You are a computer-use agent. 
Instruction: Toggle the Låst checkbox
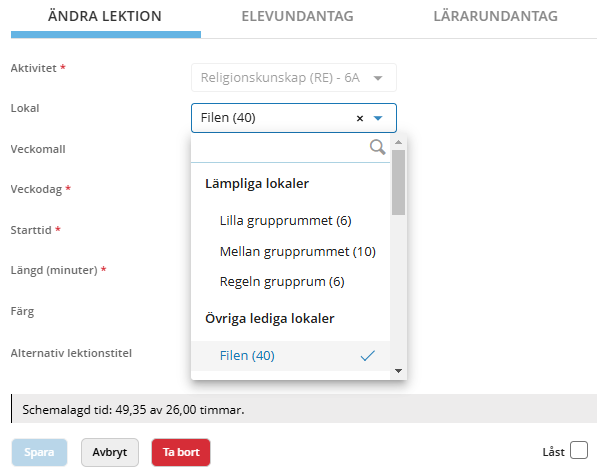point(579,451)
